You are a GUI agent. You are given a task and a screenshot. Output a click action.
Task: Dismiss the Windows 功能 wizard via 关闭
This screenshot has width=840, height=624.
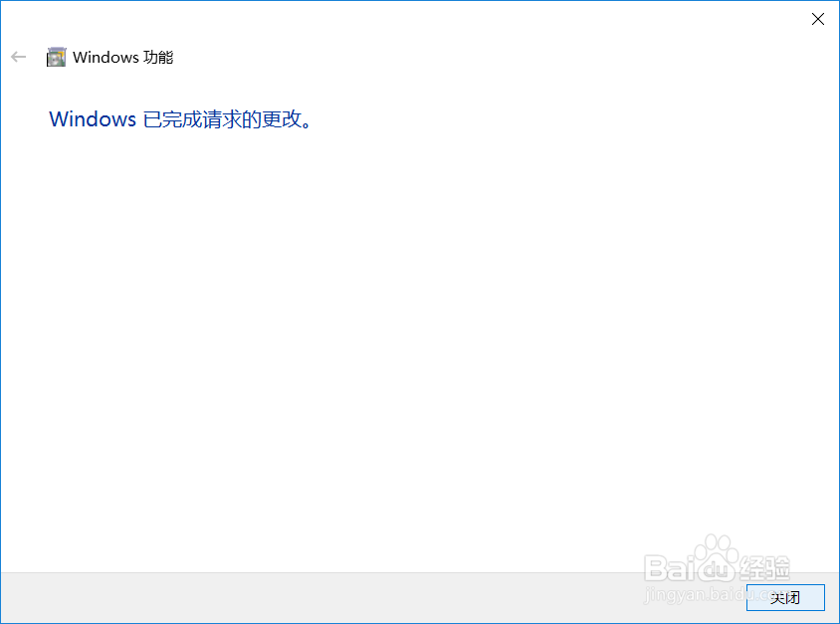tap(785, 597)
